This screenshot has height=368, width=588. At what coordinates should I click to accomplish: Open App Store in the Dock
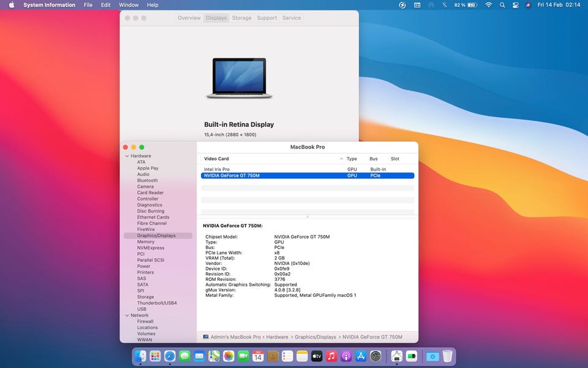[x=361, y=356]
